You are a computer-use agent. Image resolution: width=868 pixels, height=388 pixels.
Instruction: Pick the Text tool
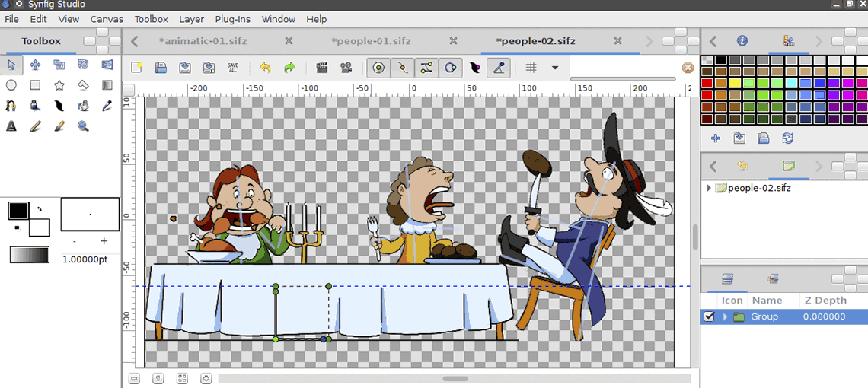11,126
